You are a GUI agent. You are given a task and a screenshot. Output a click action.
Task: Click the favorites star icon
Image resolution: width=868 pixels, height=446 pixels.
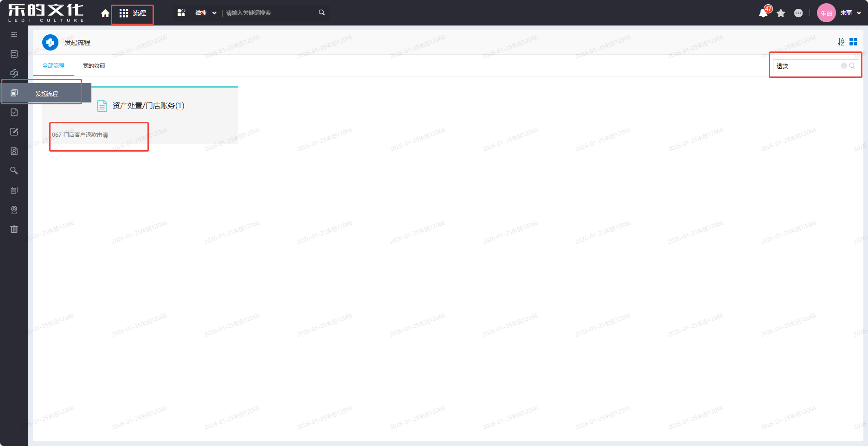tap(781, 13)
